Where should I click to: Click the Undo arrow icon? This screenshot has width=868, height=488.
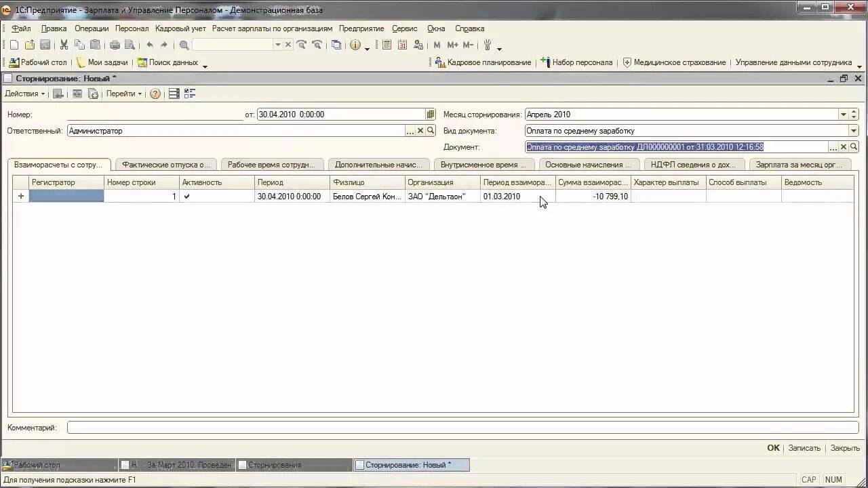point(149,45)
